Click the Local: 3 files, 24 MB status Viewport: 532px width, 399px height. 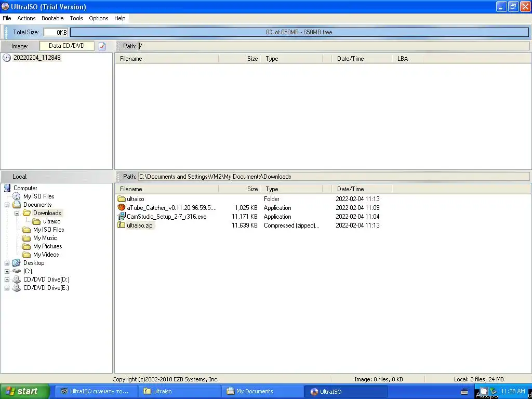coord(478,379)
